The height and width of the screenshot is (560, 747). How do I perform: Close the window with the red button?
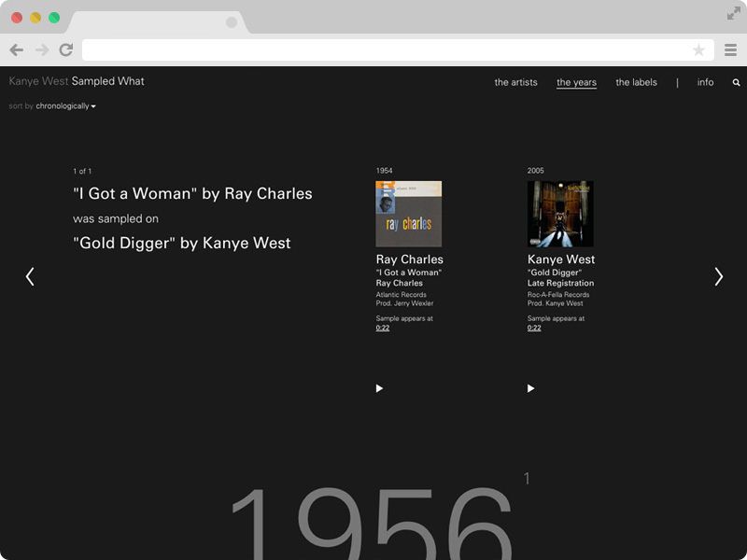pyautogui.click(x=17, y=18)
